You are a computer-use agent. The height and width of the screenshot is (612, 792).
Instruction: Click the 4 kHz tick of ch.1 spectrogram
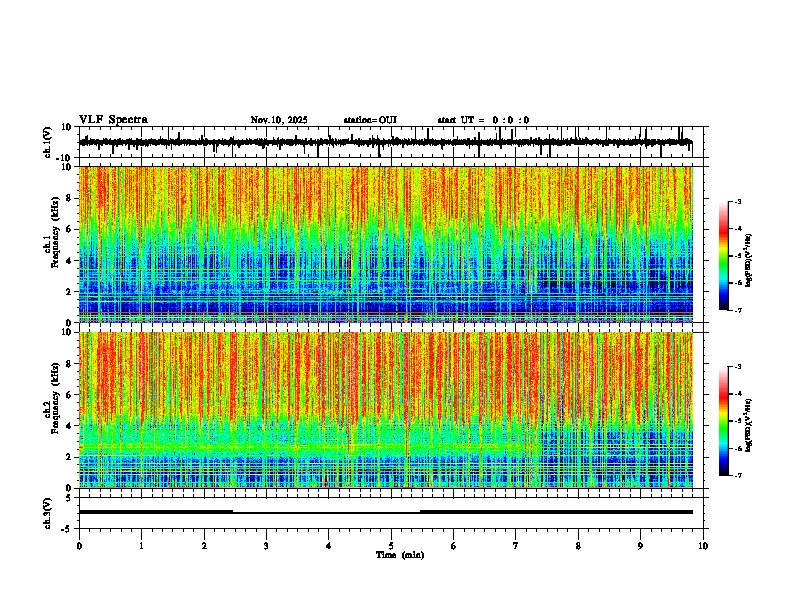pos(70,261)
